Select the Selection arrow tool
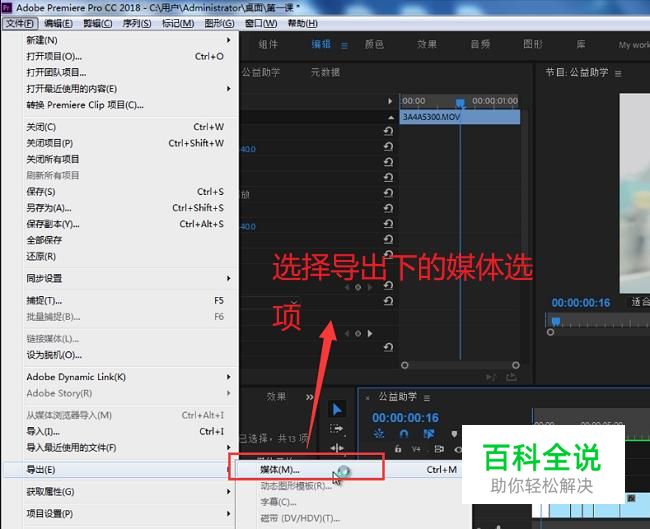Screen dimensions: 650x529 (x=337, y=410)
